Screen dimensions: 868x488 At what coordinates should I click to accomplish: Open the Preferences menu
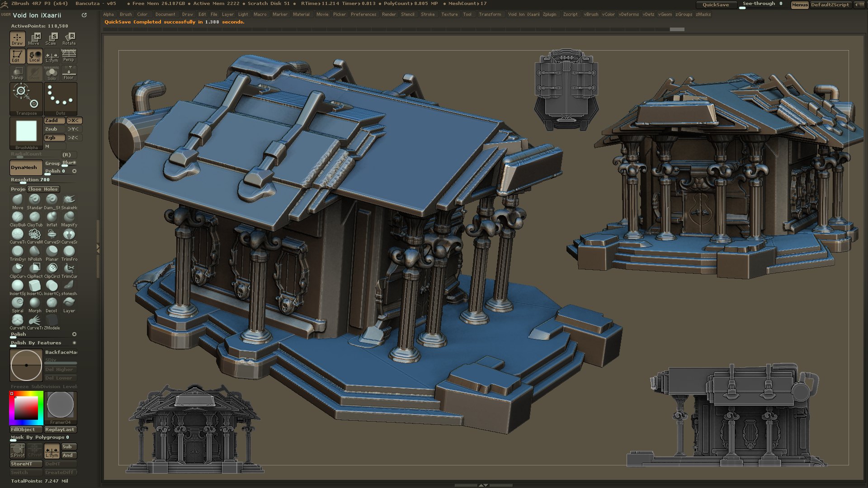pos(363,14)
